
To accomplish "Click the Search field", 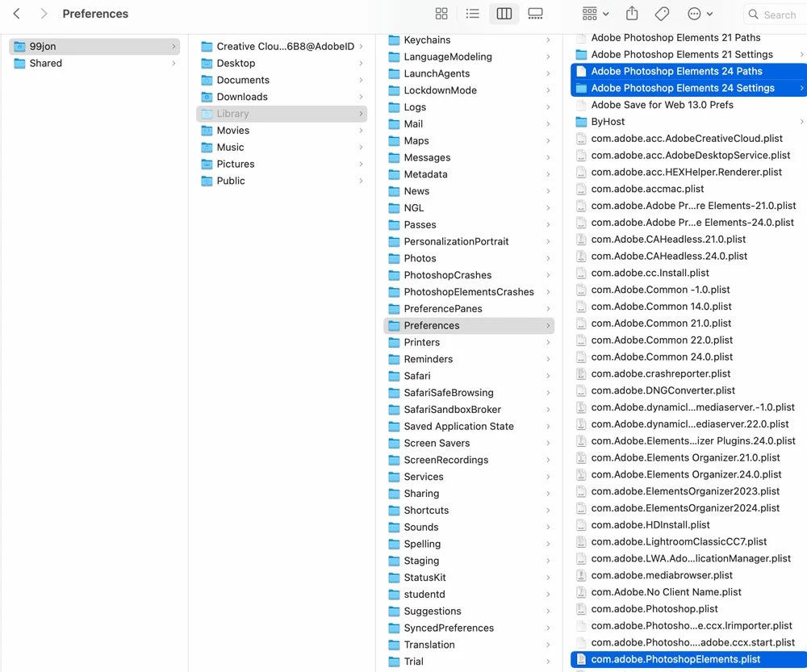I will (775, 15).
